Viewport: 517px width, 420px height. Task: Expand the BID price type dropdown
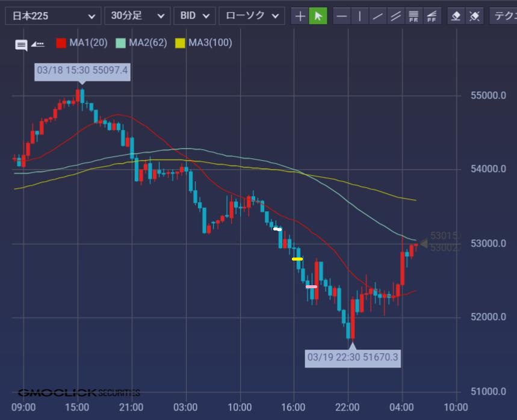[x=195, y=16]
